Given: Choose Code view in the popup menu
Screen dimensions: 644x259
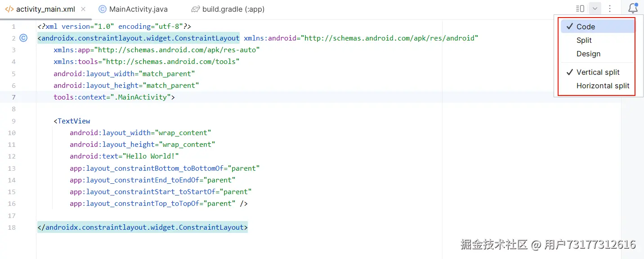Looking at the screenshot, I should tap(597, 27).
